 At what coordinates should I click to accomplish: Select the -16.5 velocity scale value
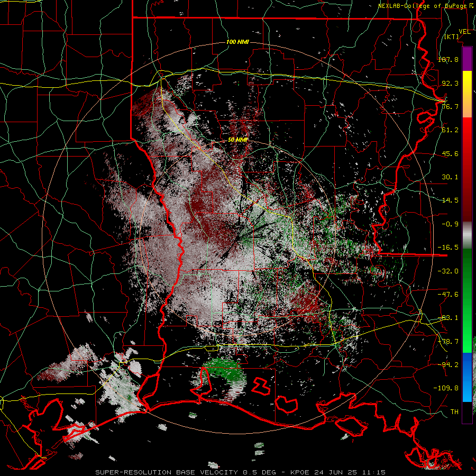click(448, 248)
